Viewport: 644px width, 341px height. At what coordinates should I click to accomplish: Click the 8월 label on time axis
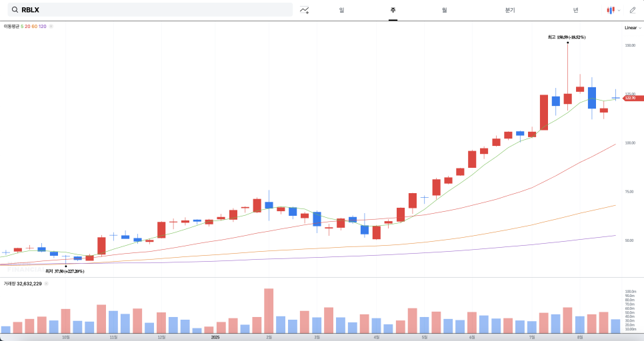point(579,337)
